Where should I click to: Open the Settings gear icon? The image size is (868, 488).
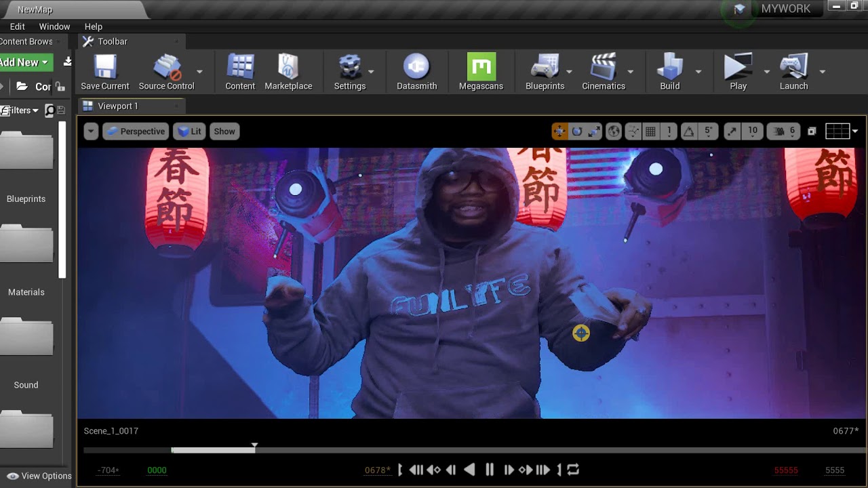pyautogui.click(x=349, y=66)
